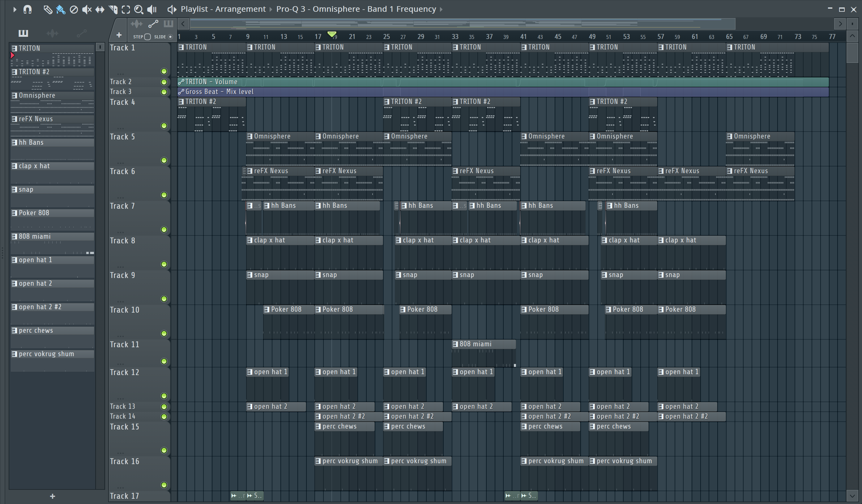Select the Paint brush tool

point(61,10)
